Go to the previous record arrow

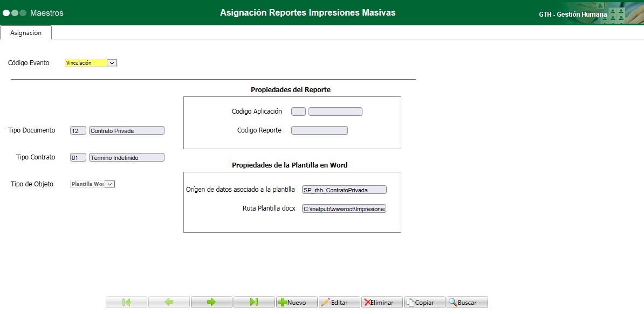coord(169,302)
